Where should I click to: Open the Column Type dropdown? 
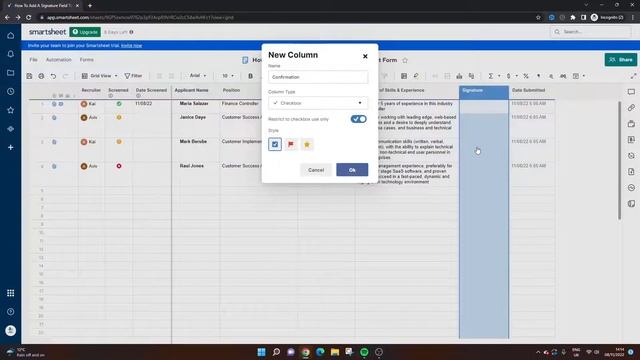point(318,103)
